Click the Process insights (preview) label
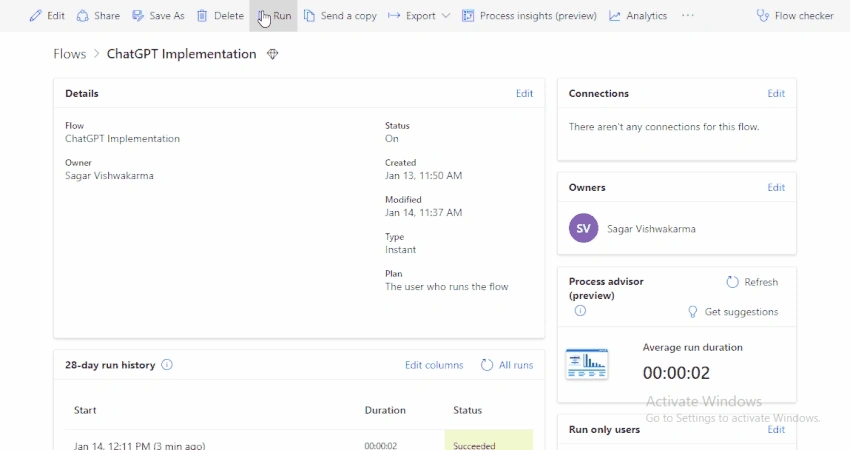This screenshot has width=850, height=450. click(x=538, y=16)
